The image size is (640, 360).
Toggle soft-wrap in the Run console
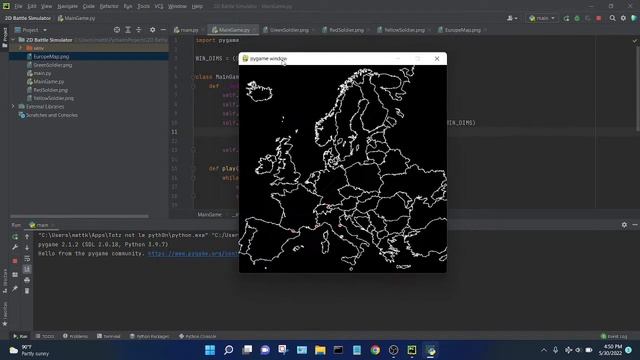pyautogui.click(x=27, y=258)
